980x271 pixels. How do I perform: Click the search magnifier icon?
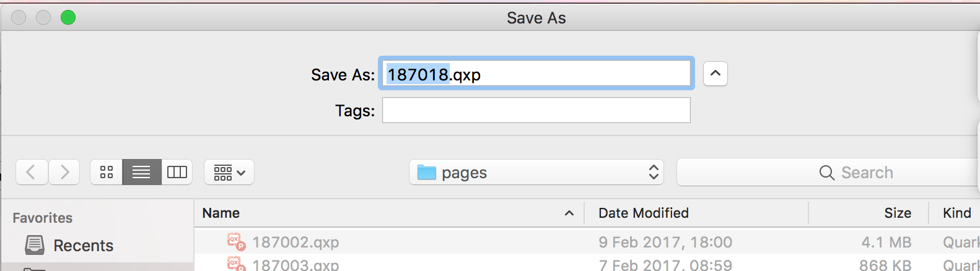(x=827, y=173)
